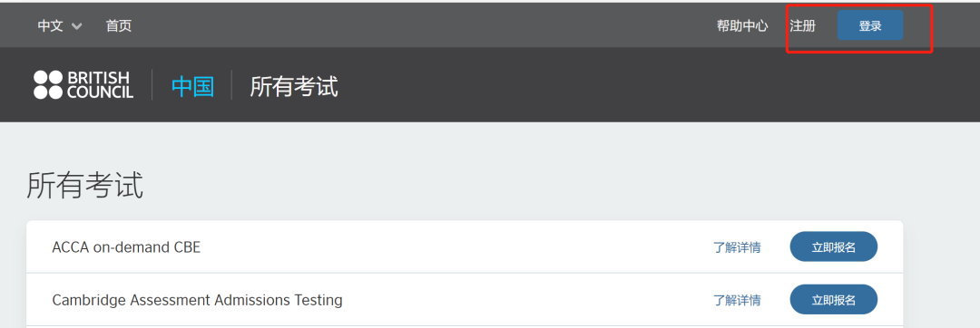The image size is (980, 328).
Task: Select Cambridge Assessment Admissions Testing title
Action: click(x=198, y=301)
